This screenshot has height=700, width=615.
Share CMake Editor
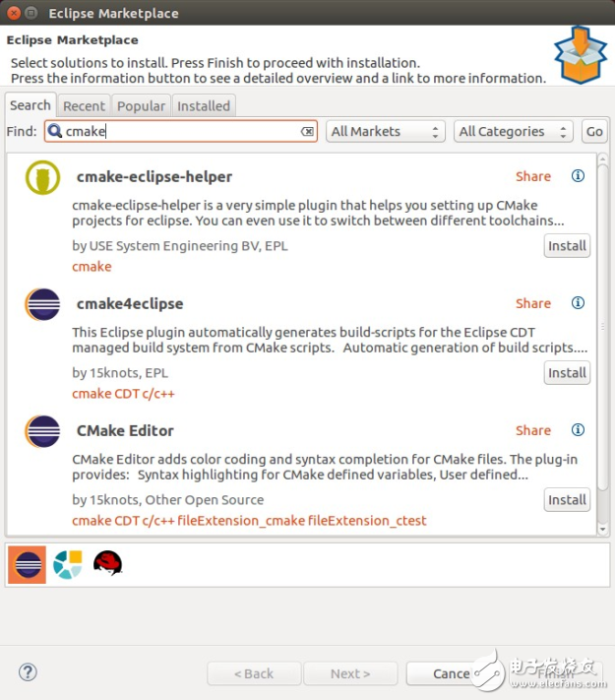pos(533,431)
